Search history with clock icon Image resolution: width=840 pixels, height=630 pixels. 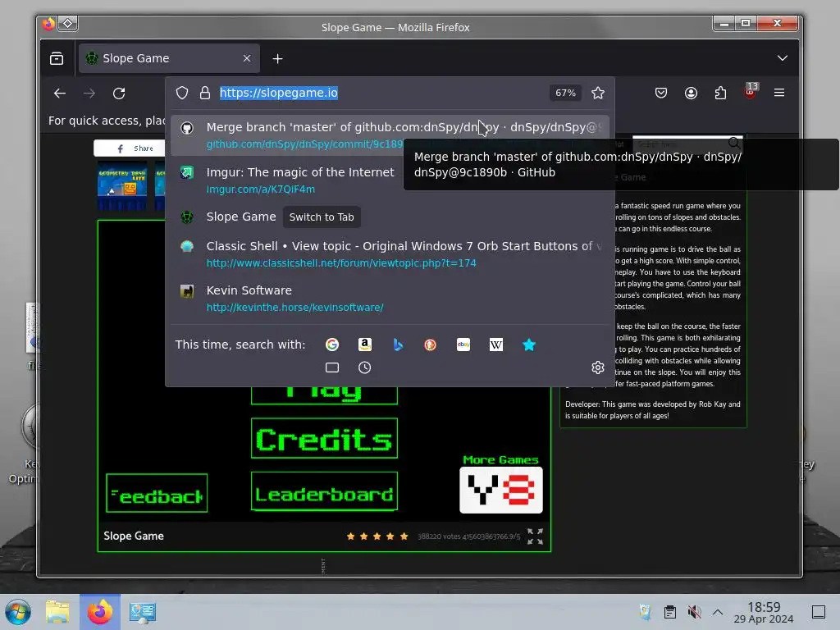pos(365,367)
